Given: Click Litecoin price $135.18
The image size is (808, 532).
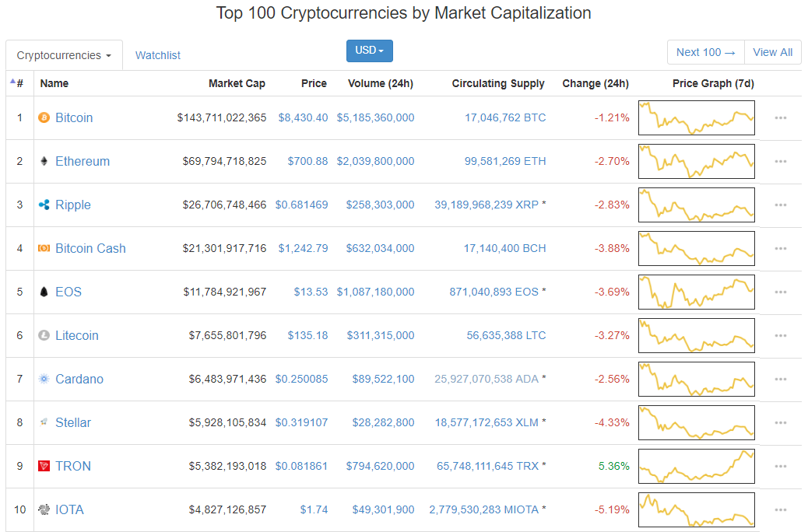Looking at the screenshot, I should 307,335.
